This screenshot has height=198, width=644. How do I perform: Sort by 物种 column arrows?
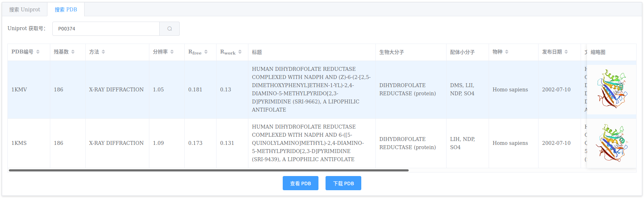point(507,52)
